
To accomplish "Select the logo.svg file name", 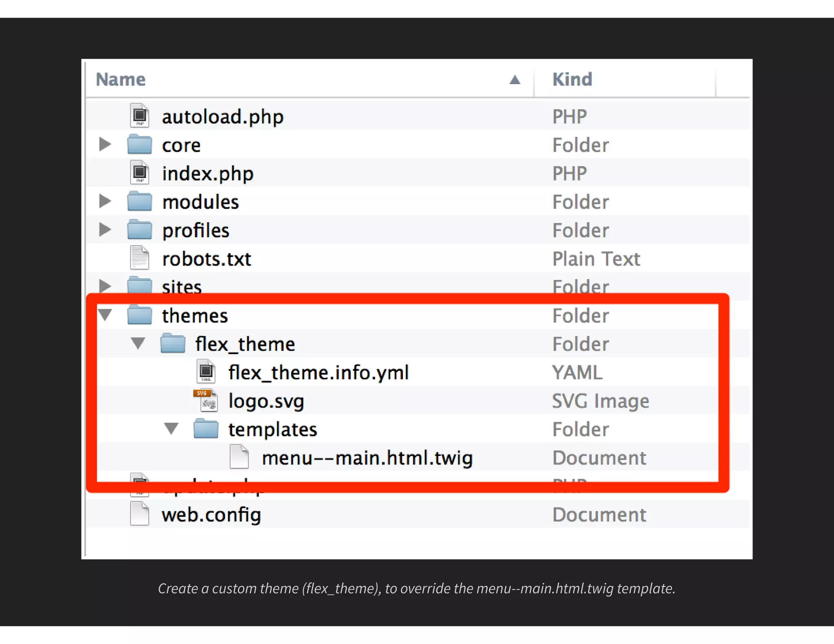I will tap(266, 401).
